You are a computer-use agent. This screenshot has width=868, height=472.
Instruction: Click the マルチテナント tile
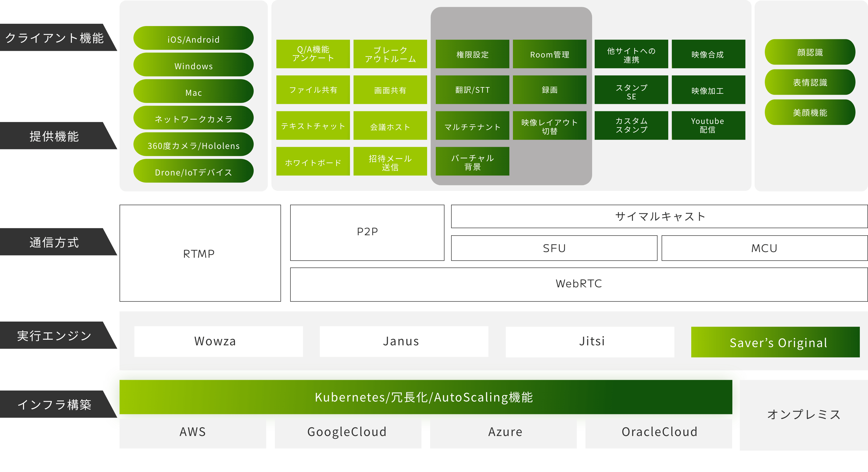pyautogui.click(x=472, y=126)
